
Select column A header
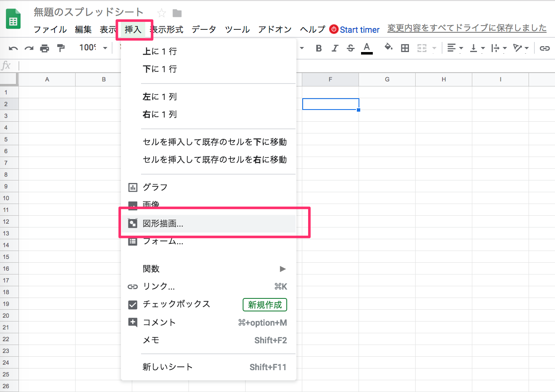point(47,79)
